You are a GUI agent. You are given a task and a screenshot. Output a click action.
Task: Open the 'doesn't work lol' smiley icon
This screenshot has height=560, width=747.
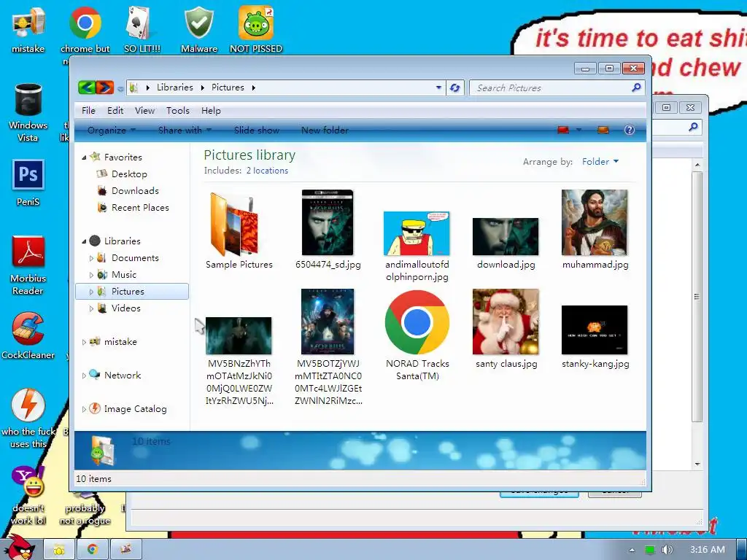point(28,495)
